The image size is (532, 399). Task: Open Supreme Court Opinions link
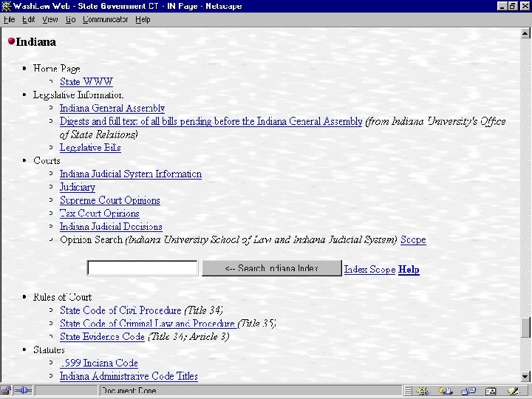[x=110, y=200]
